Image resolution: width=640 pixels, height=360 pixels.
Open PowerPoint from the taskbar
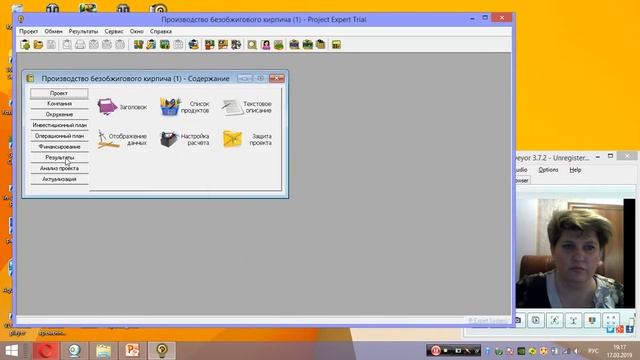[133, 351]
